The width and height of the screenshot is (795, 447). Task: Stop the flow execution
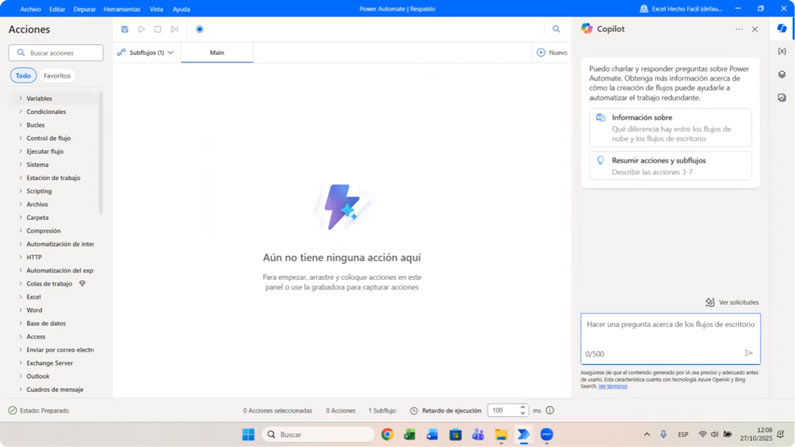pyautogui.click(x=158, y=29)
